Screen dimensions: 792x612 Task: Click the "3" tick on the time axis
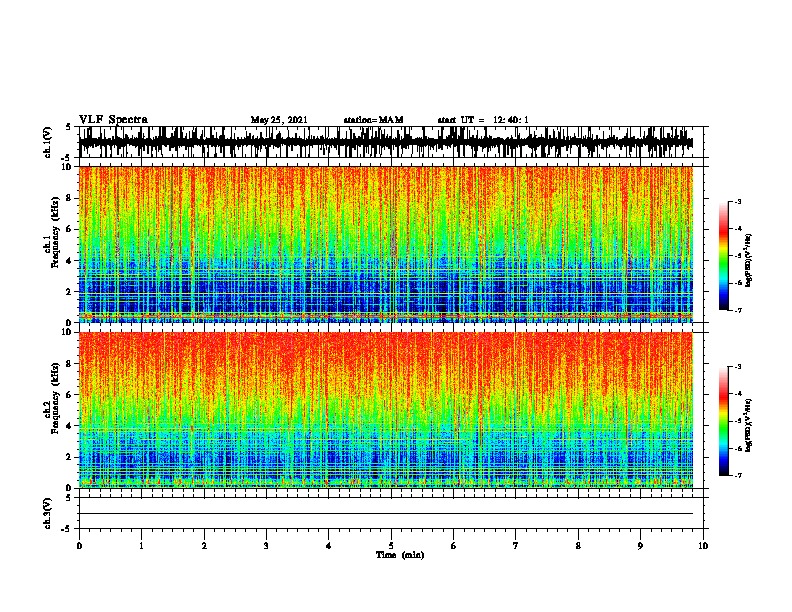point(266,546)
